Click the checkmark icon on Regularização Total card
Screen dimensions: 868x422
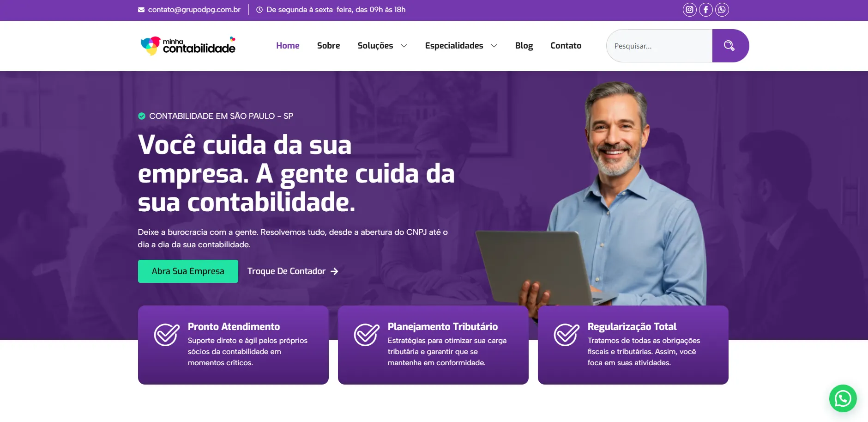tap(567, 335)
